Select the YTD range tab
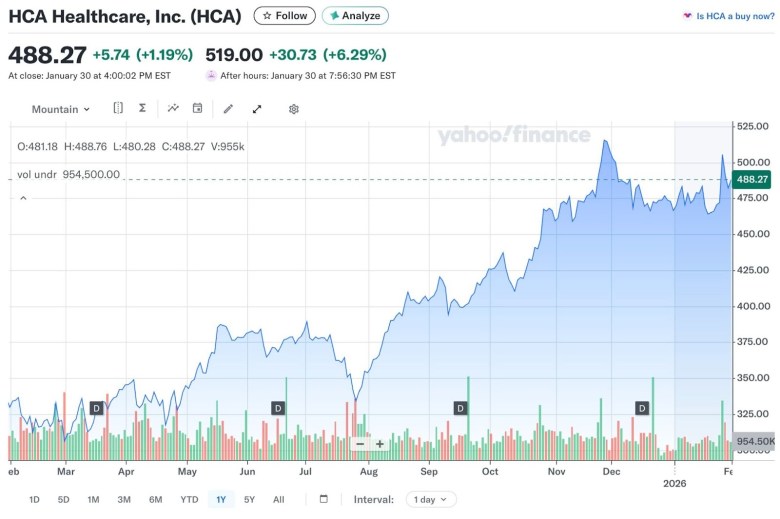 coord(189,499)
